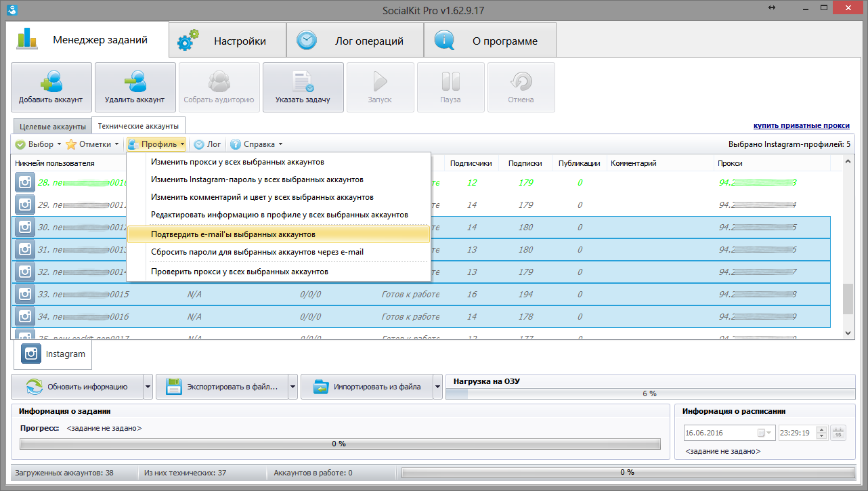Click the купить приватные прокси link
The image size is (868, 491).
point(802,125)
